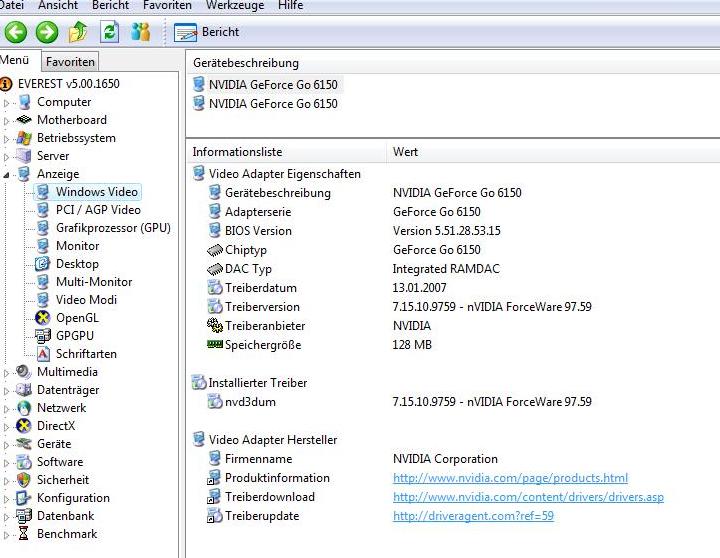Image resolution: width=720 pixels, height=558 pixels.
Task: Click the people toolbar icon
Action: (141, 32)
